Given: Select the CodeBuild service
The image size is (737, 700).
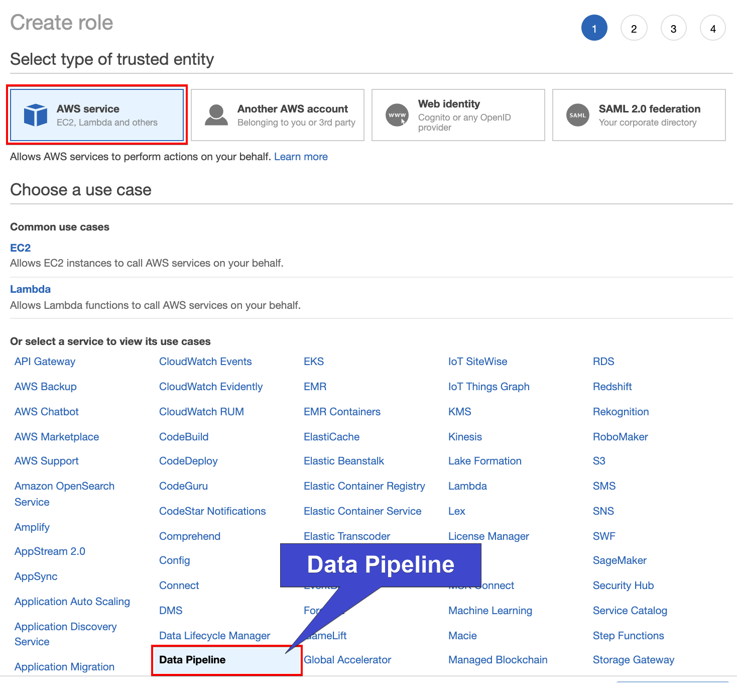Looking at the screenshot, I should 184,437.
